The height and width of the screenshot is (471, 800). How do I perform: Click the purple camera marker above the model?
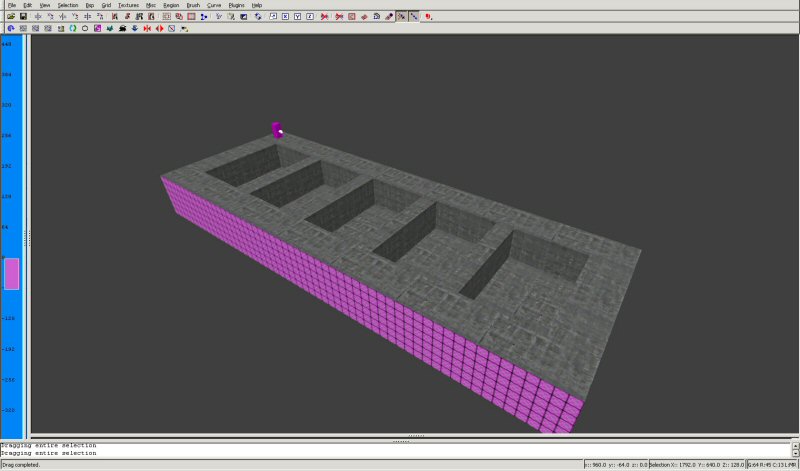point(277,129)
